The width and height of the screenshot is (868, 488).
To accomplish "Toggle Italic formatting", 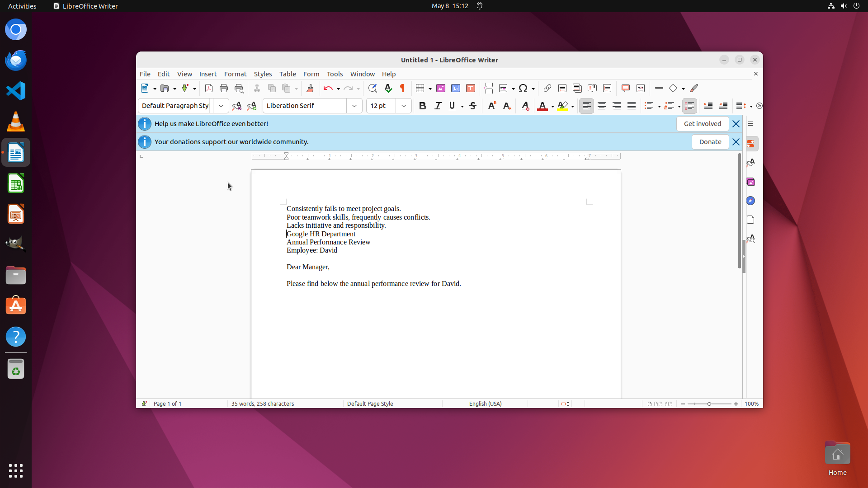I will (x=438, y=106).
